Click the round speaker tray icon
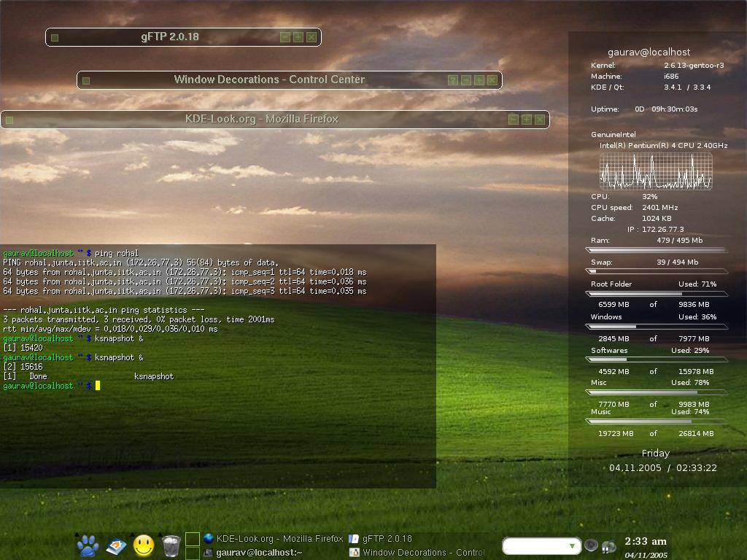 (x=591, y=545)
